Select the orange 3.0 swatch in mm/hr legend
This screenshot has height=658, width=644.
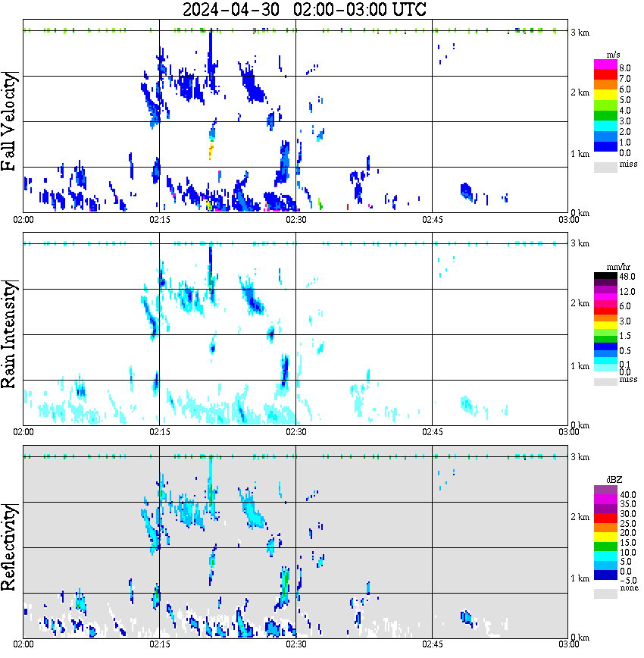pyautogui.click(x=605, y=317)
